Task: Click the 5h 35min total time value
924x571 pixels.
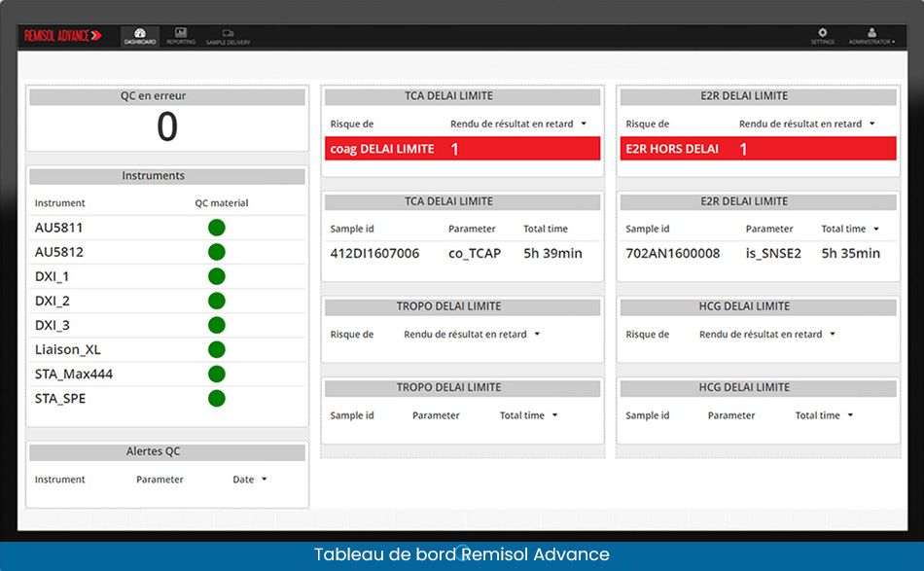Action: click(850, 253)
